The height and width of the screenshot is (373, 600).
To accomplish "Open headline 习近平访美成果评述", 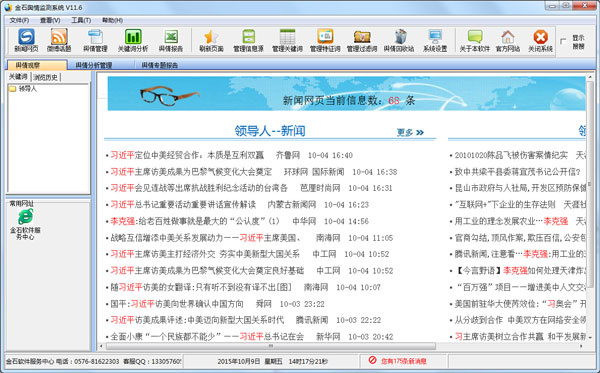I will point(197,320).
